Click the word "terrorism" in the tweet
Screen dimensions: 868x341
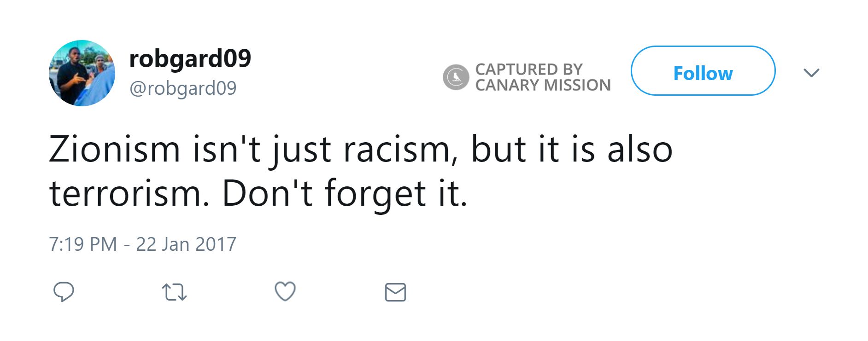tap(125, 193)
